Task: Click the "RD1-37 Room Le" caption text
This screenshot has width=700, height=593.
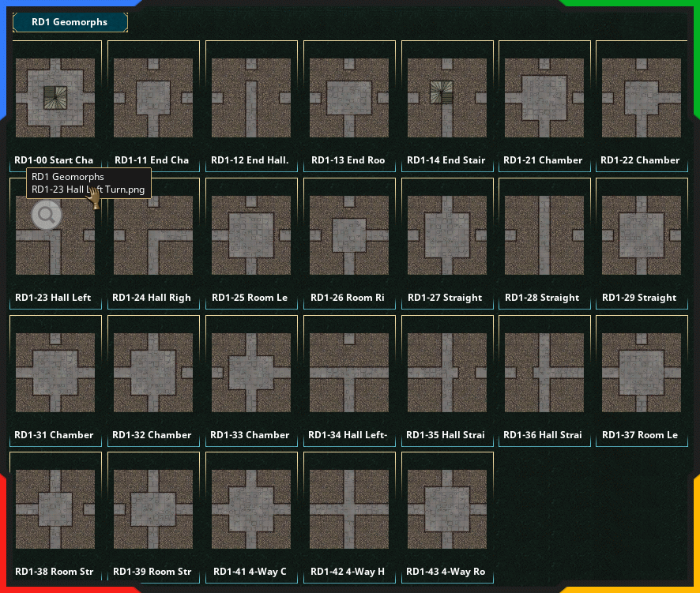Action: pos(640,435)
